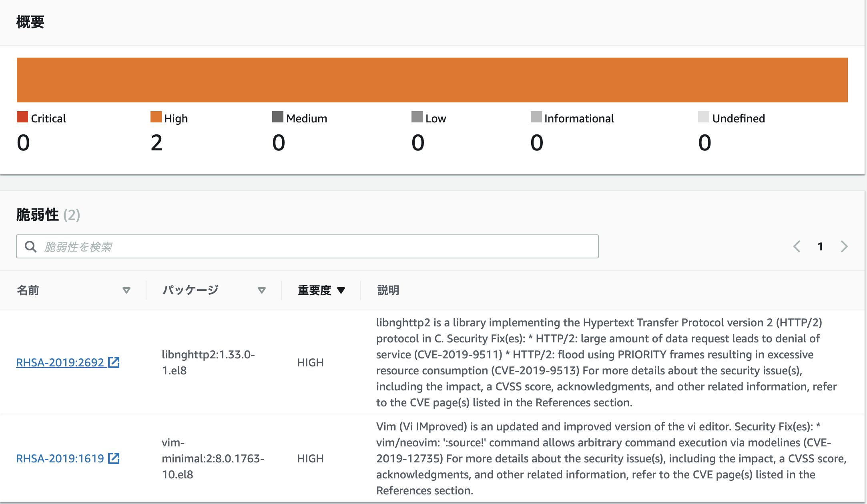This screenshot has height=504, width=867.
Task: Sort by 名前 column arrow
Action: tap(126, 290)
